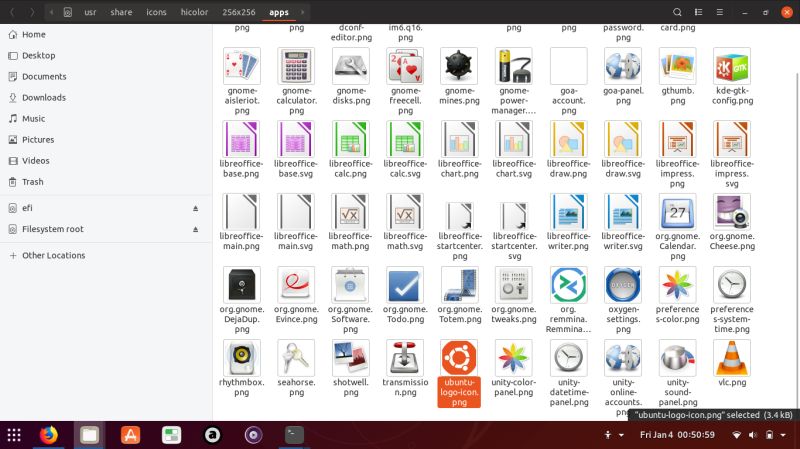
Task: Select gthumb.png photo icon
Action: pyautogui.click(x=678, y=66)
